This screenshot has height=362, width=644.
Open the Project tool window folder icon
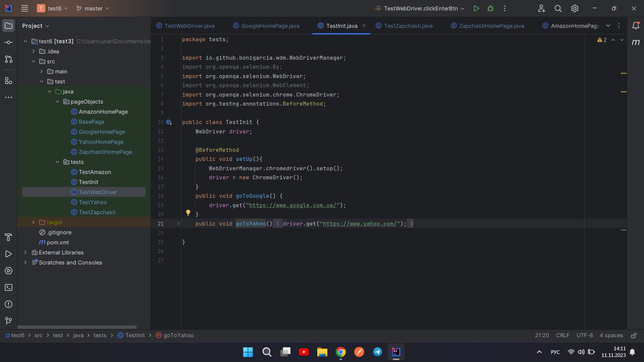pos(8,26)
